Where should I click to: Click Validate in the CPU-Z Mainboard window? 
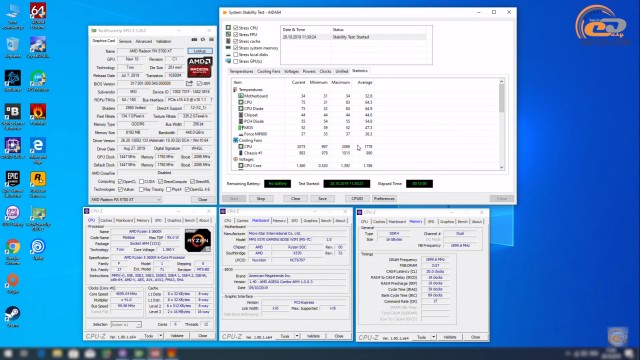[313, 336]
